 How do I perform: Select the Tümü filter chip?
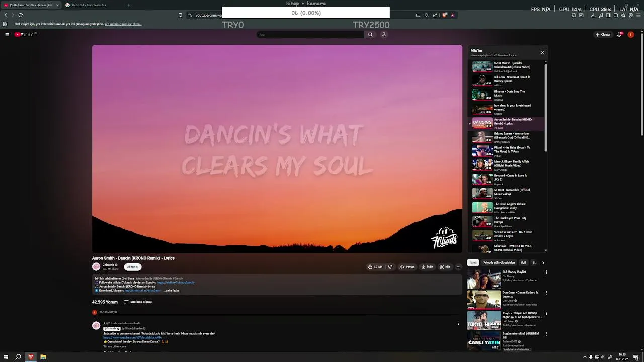pyautogui.click(x=473, y=263)
